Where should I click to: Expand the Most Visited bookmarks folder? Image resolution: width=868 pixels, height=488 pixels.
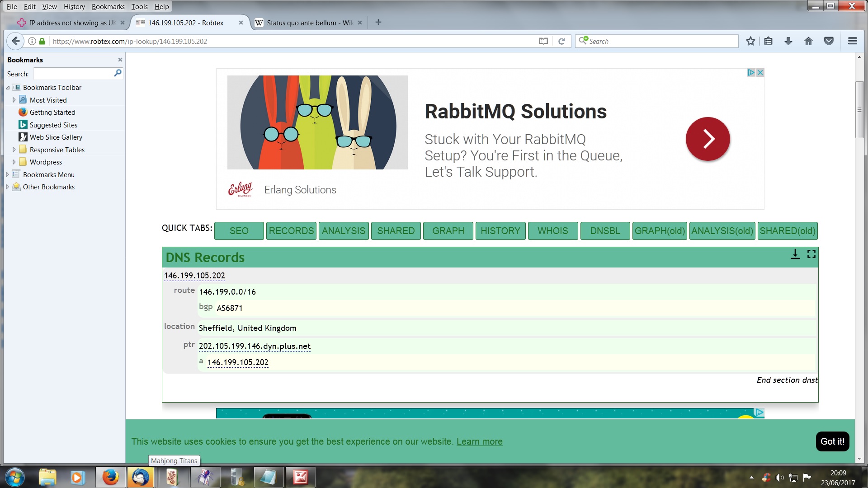click(x=14, y=100)
